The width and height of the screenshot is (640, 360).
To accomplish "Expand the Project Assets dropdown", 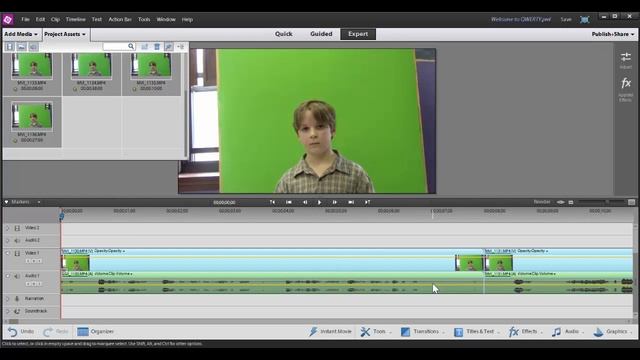I will (x=65, y=34).
